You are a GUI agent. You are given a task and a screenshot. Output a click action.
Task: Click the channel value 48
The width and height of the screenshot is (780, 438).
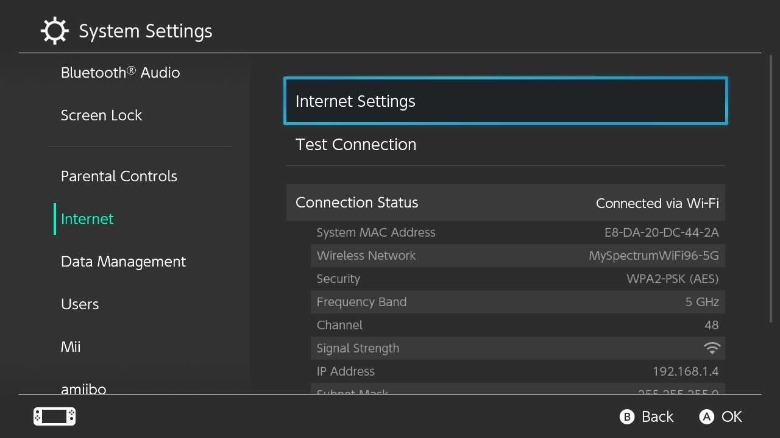point(711,325)
